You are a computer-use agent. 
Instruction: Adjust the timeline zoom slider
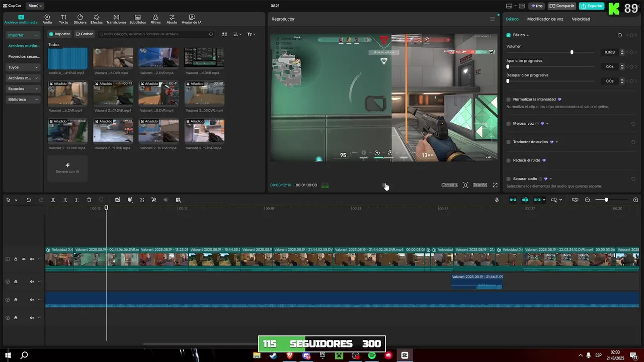[606, 200]
